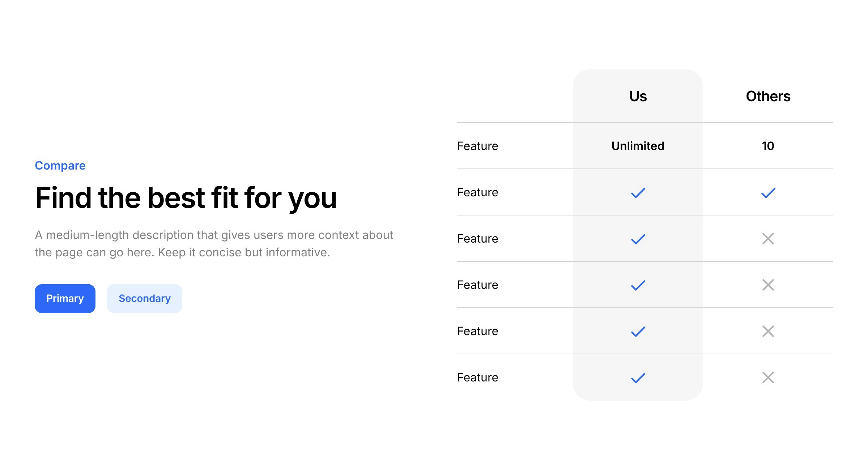Click the Others X mark in the fifth feature row
The image size is (868, 470).
(768, 331)
